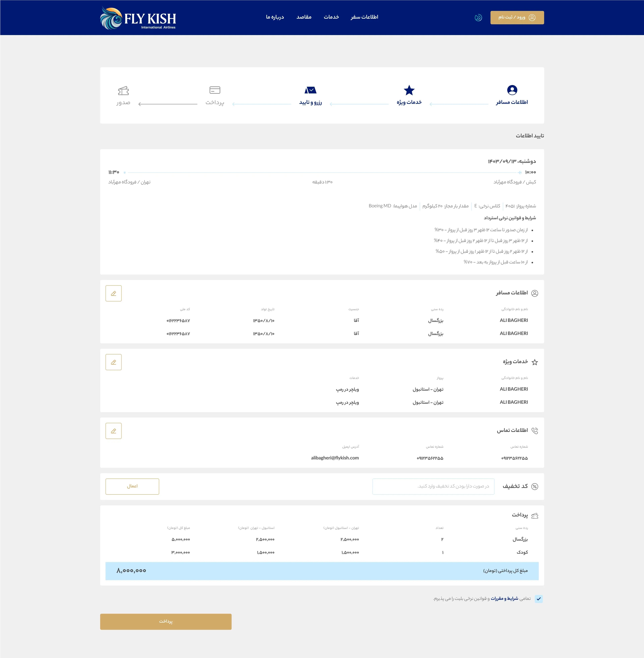Click the edit pencil on passenger information section

tap(114, 293)
